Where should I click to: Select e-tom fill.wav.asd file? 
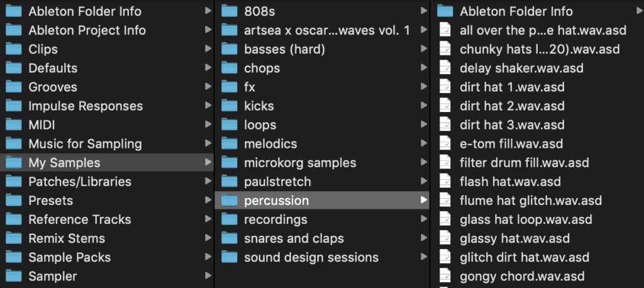[x=511, y=144]
